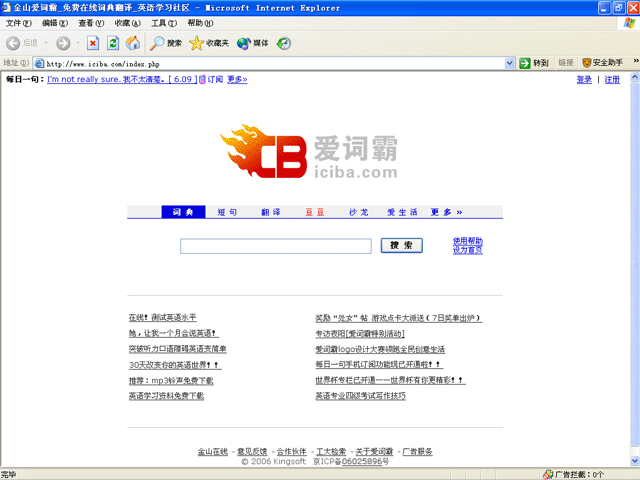This screenshot has height=480, width=640.
Task: Open 30天改变你的英语世界 link
Action: point(175,365)
